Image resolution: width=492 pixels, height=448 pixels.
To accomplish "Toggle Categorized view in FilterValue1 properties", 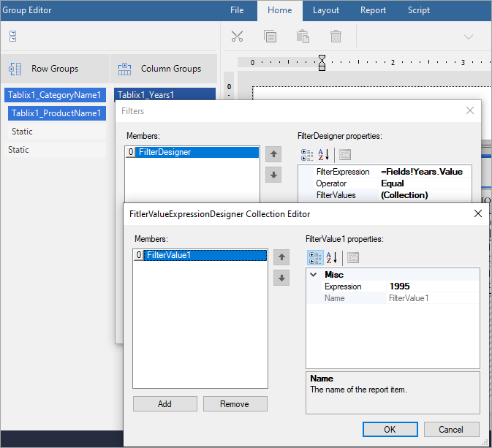I will 315,258.
